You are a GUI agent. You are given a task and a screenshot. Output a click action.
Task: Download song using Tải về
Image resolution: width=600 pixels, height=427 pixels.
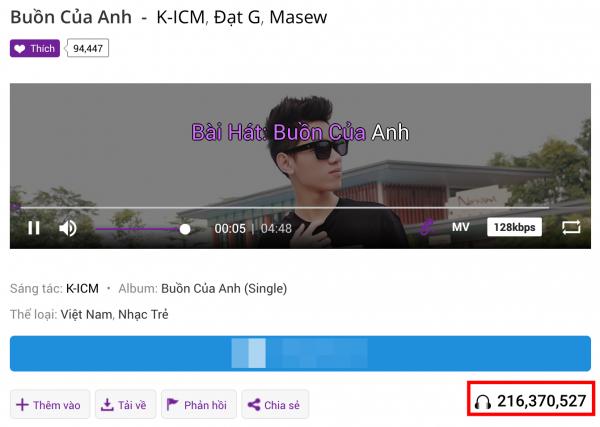(125, 404)
